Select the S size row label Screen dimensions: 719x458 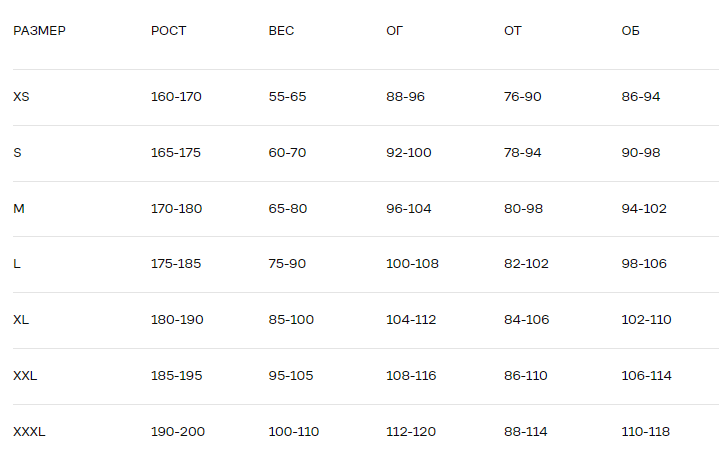coord(17,153)
